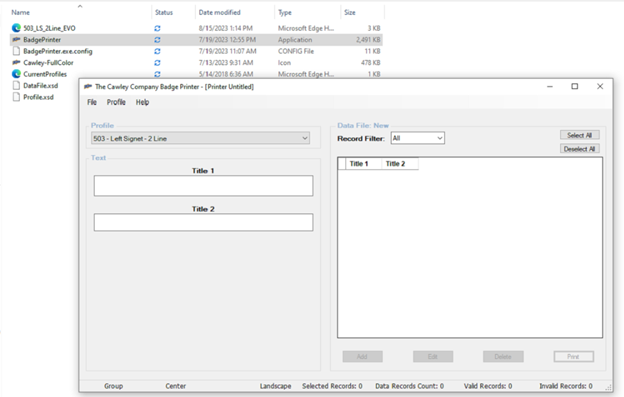Click the Title 2 text input field
Image resolution: width=624 pixels, height=397 pixels.
click(203, 222)
